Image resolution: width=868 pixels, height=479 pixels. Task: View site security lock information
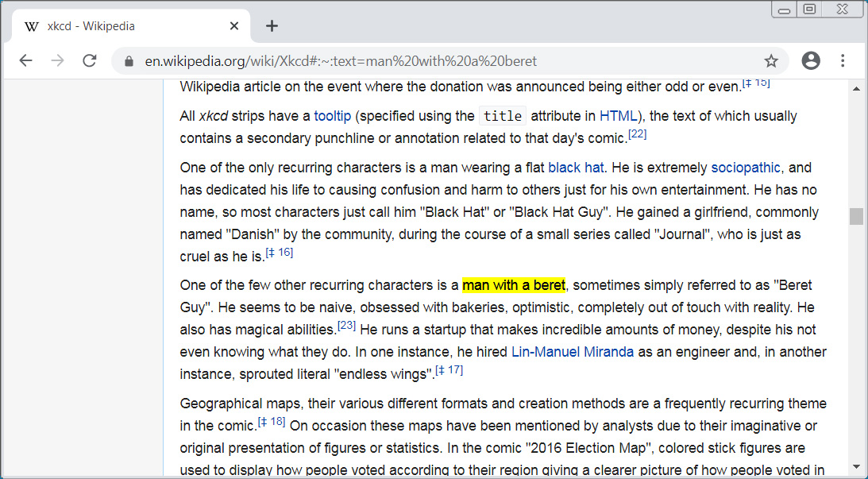(x=129, y=61)
